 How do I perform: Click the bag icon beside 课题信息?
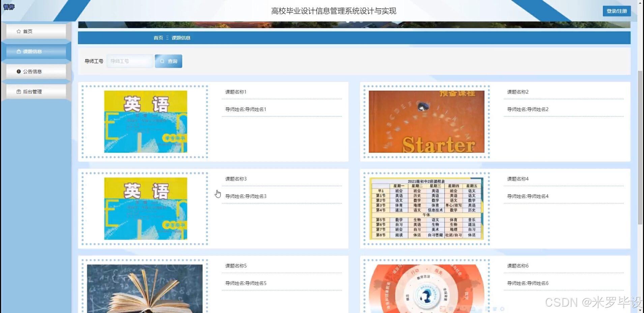pos(19,52)
